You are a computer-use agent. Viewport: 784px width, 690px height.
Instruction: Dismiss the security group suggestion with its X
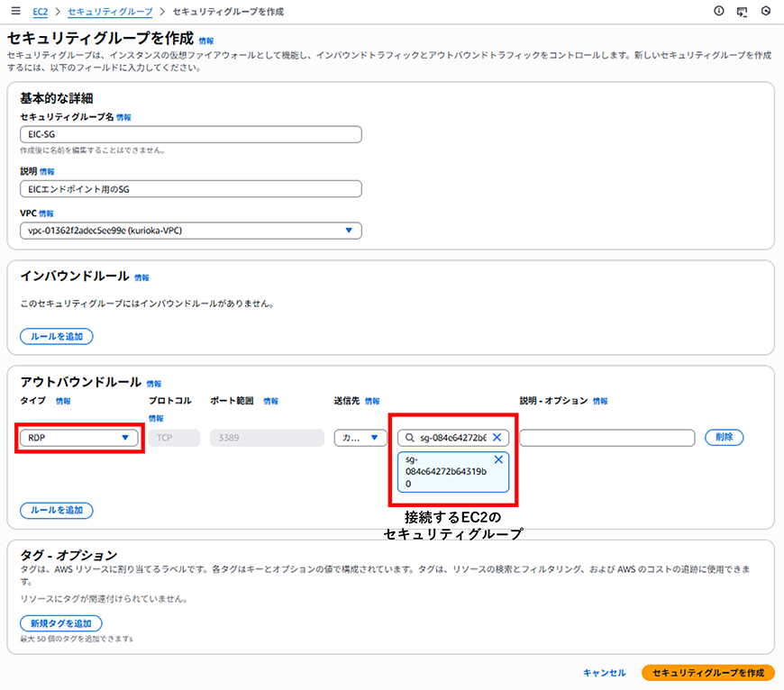click(x=498, y=459)
